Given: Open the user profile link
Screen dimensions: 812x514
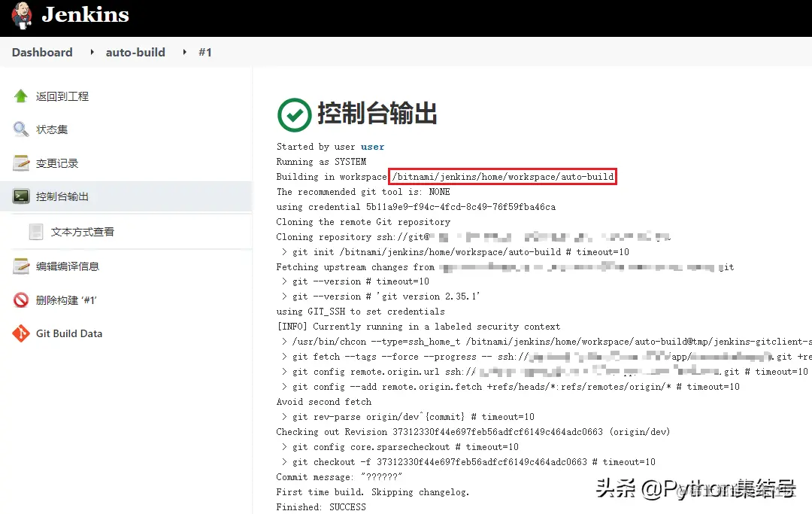Looking at the screenshot, I should click(371, 146).
